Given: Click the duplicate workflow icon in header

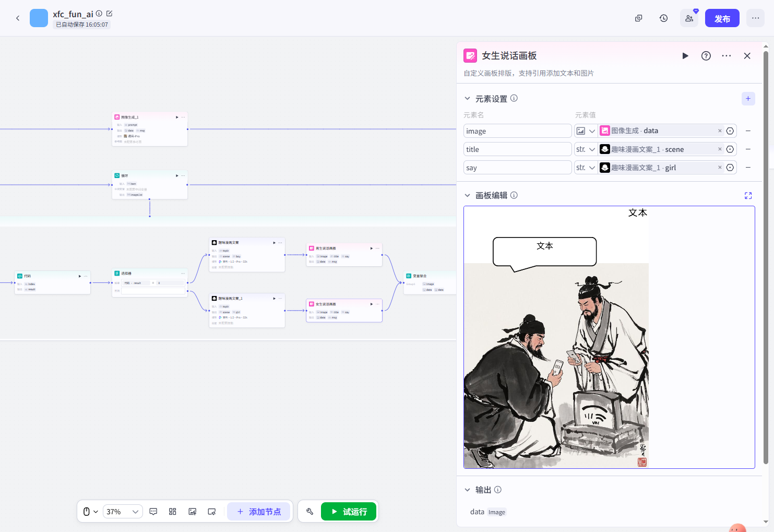Looking at the screenshot, I should pyautogui.click(x=638, y=18).
